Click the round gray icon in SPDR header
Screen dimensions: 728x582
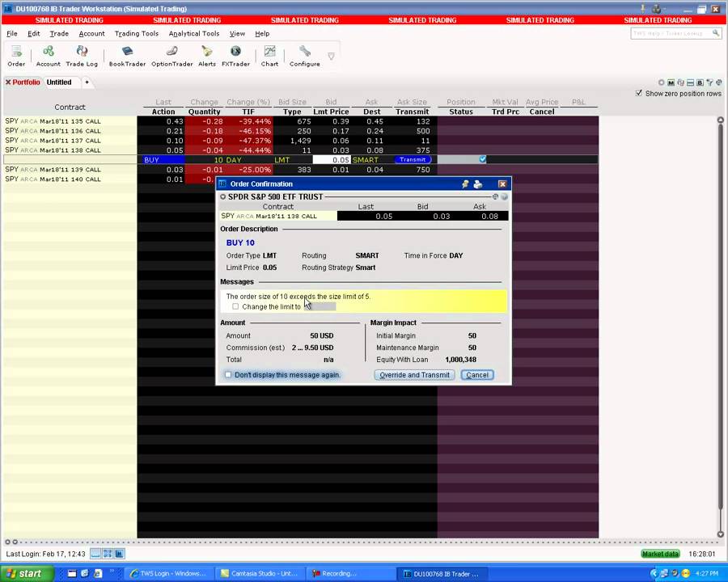[x=504, y=196]
